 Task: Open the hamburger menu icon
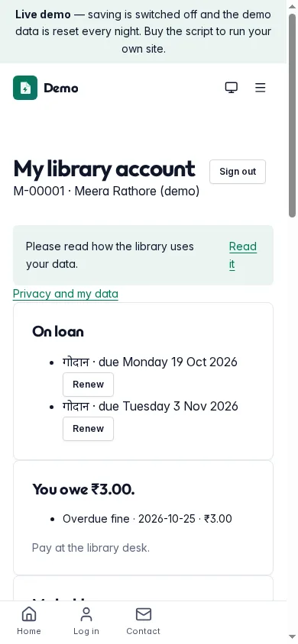(x=261, y=88)
